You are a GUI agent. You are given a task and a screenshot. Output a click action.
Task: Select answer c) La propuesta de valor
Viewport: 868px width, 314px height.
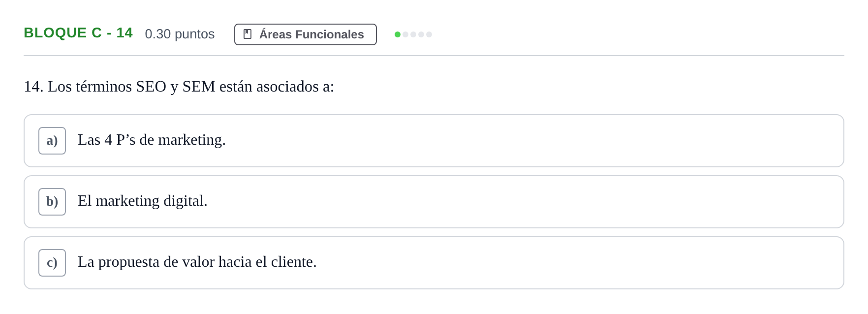434,263
